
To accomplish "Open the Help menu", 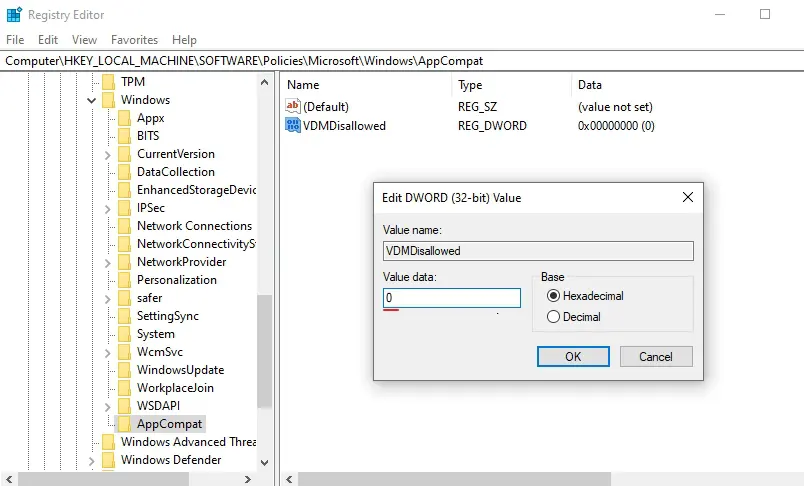I will point(184,39).
